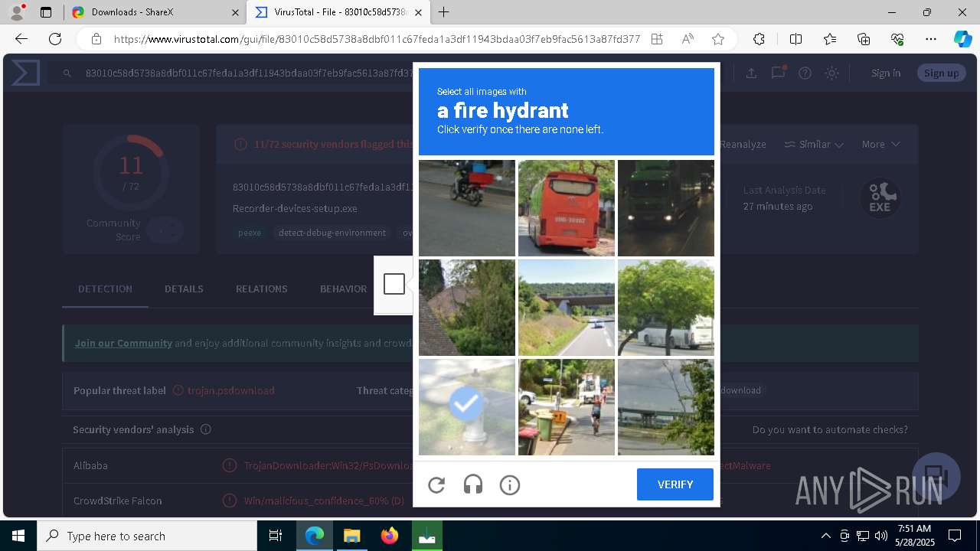
Task: Click the Sign in link
Action: [886, 73]
